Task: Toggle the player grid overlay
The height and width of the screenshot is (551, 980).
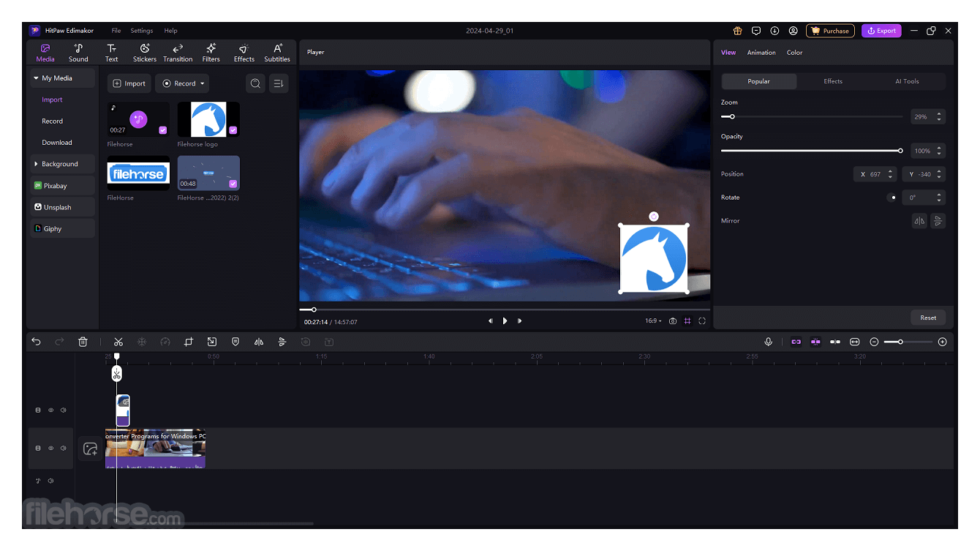Action: coord(687,321)
